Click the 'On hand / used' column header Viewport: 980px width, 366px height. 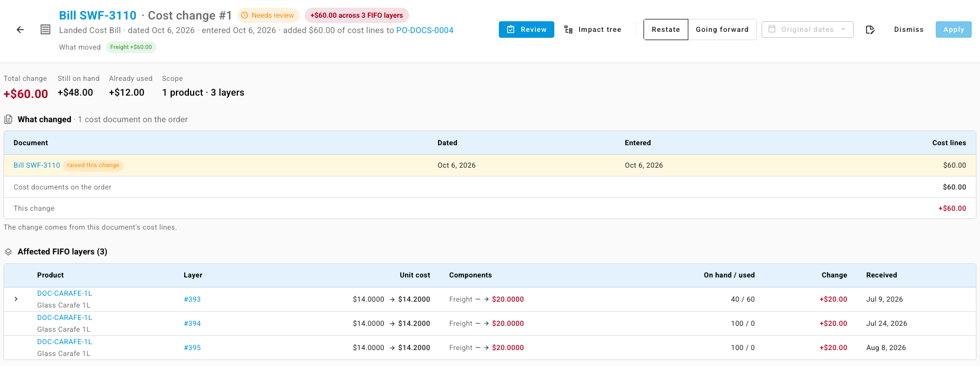pyautogui.click(x=729, y=275)
